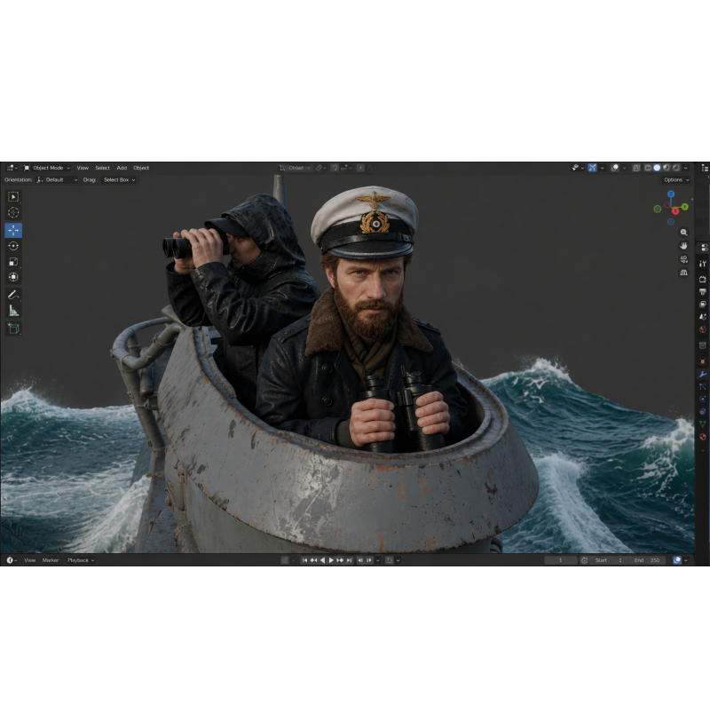Open the Modifiers wrench tab
The width and height of the screenshot is (710, 728).
703,374
